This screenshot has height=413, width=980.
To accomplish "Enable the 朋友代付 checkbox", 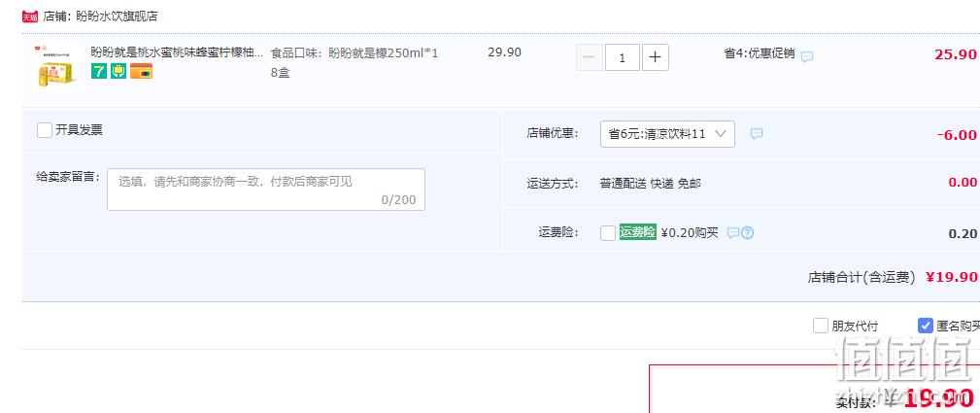I will tap(821, 326).
